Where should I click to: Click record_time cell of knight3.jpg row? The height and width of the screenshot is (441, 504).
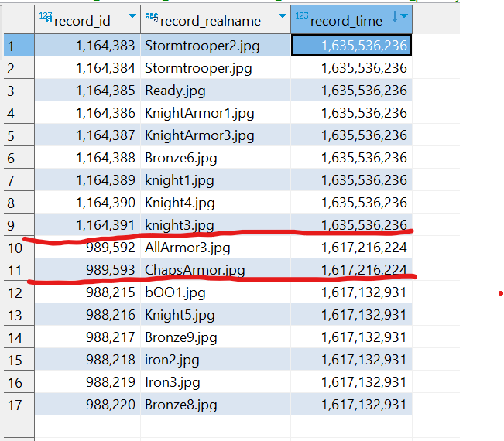tap(351, 225)
